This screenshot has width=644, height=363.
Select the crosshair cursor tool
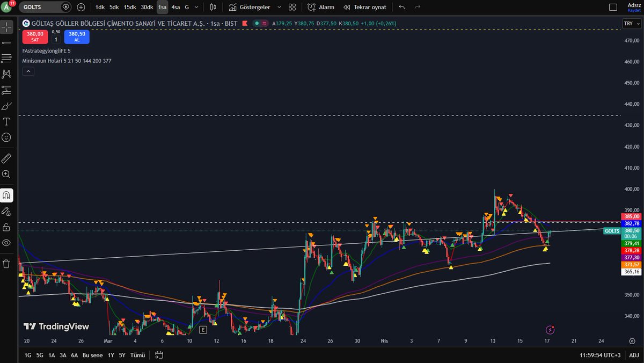[x=6, y=26]
